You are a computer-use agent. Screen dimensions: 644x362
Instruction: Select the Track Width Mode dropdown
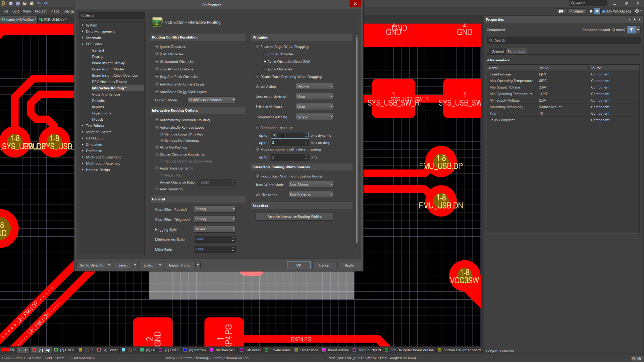(x=311, y=184)
